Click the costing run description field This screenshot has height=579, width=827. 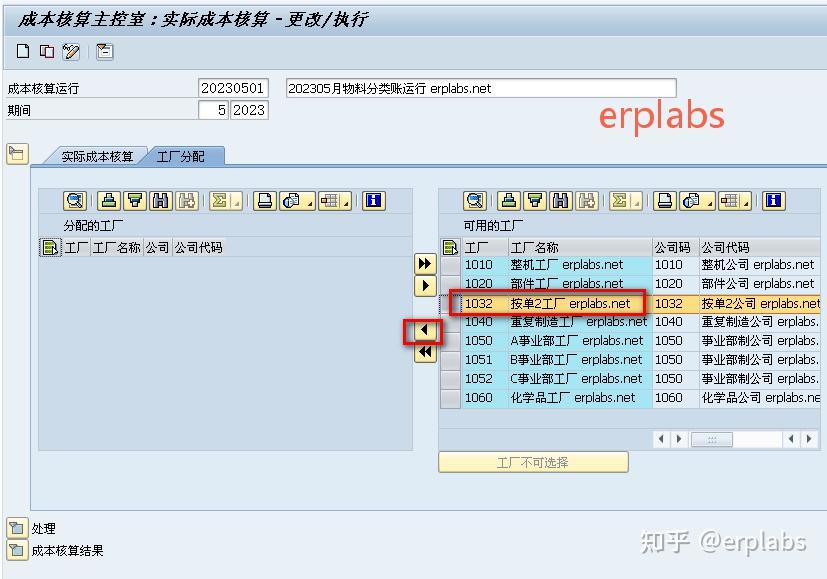(x=481, y=88)
